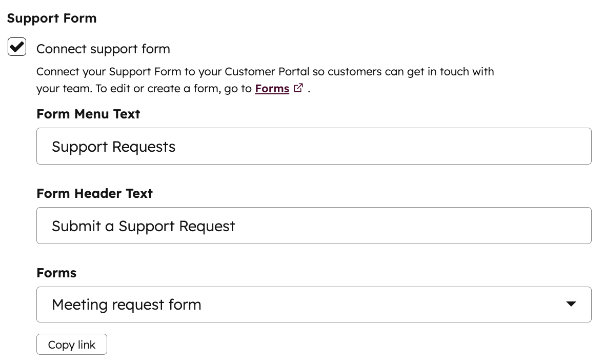This screenshot has height=364, width=604.
Task: Open the Forms dropdown showing Meeting request form
Action: pyautogui.click(x=314, y=304)
